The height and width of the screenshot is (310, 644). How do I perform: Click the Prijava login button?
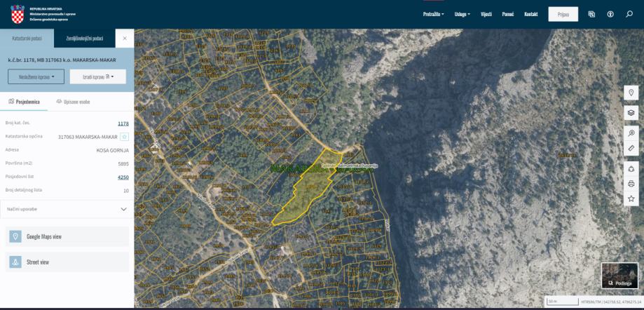[x=563, y=14]
